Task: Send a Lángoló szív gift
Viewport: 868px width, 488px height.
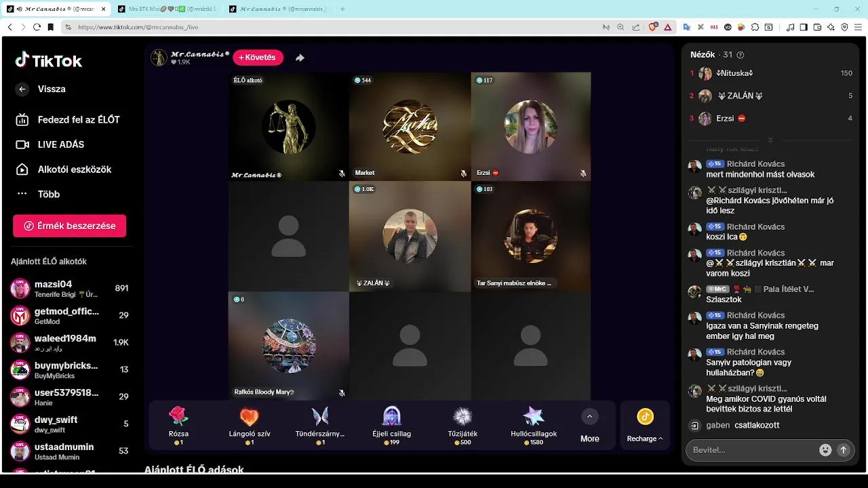Action: coord(250,425)
